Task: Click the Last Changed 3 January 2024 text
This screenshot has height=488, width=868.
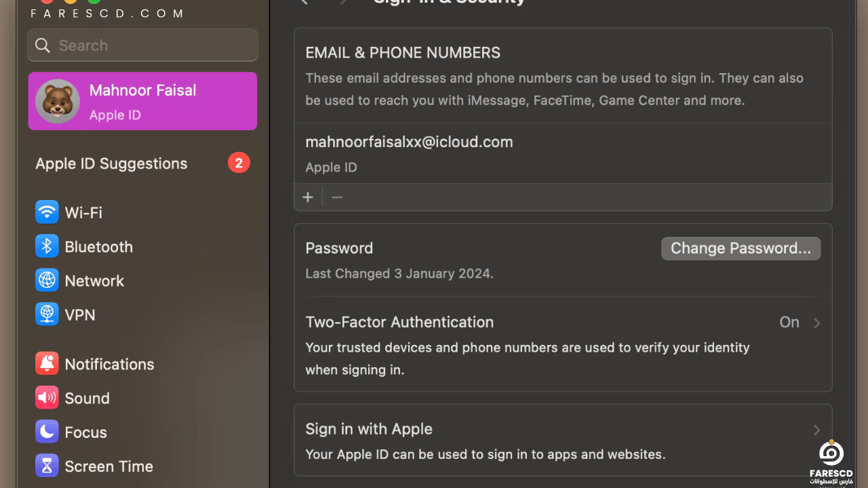Action: point(399,274)
